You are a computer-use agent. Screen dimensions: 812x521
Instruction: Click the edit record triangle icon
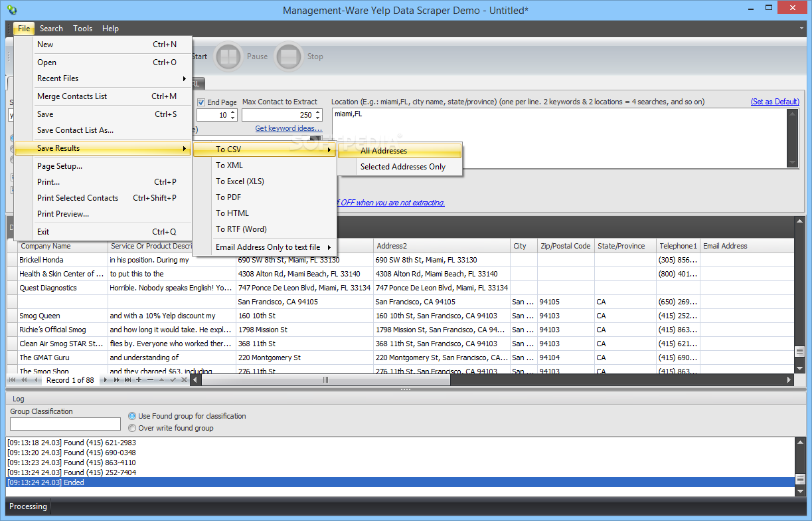pyautogui.click(x=161, y=380)
